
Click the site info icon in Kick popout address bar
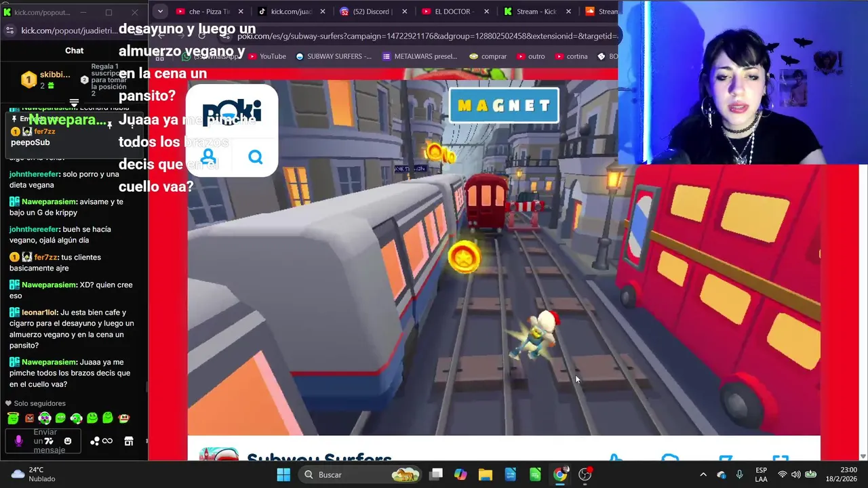(x=9, y=30)
